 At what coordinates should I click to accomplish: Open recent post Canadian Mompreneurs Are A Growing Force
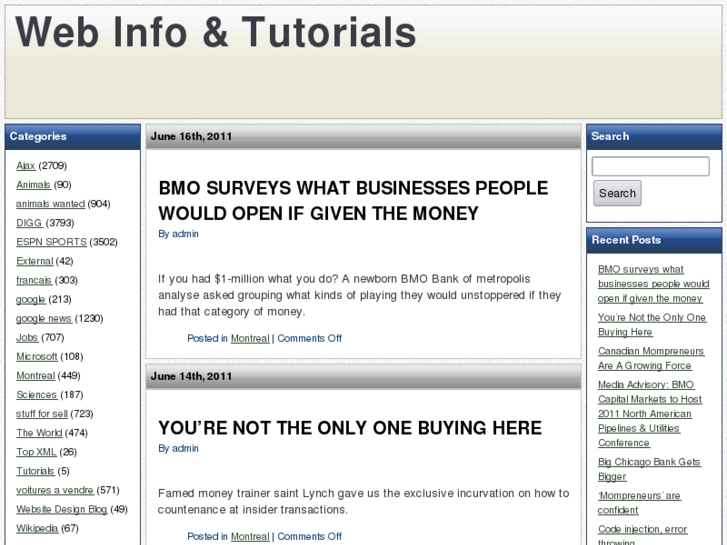tap(651, 358)
